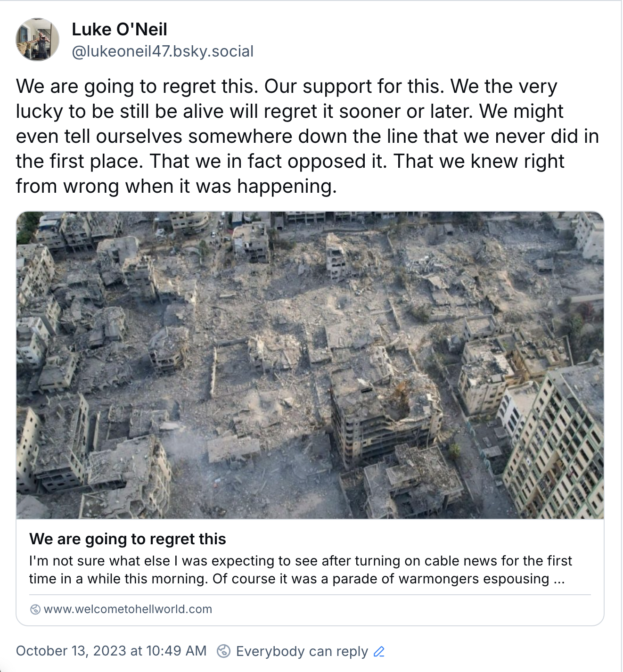Click the link card description about cable news

(x=300, y=561)
